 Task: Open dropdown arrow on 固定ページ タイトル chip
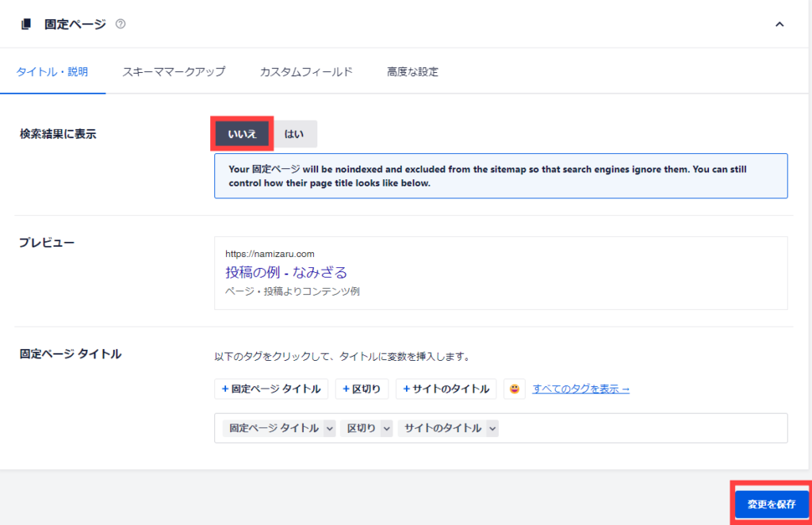(x=330, y=429)
